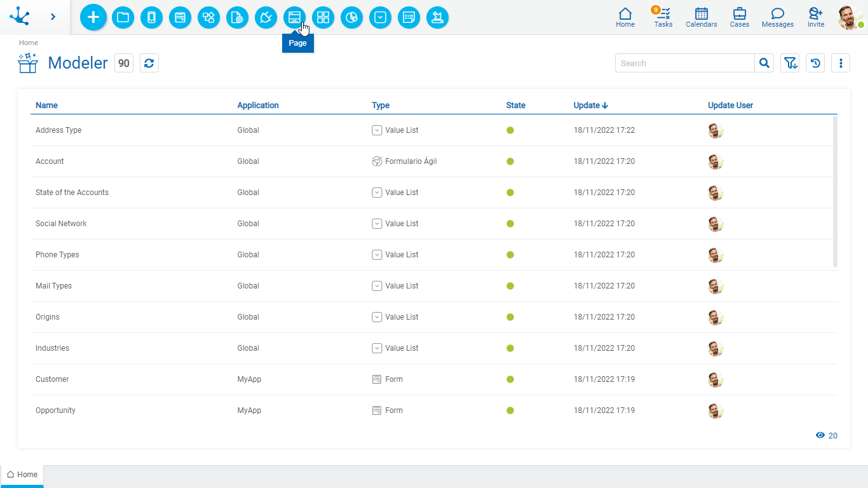Viewport: 868px width, 488px height.
Task: Sort by the Name column header
Action: [46, 105]
